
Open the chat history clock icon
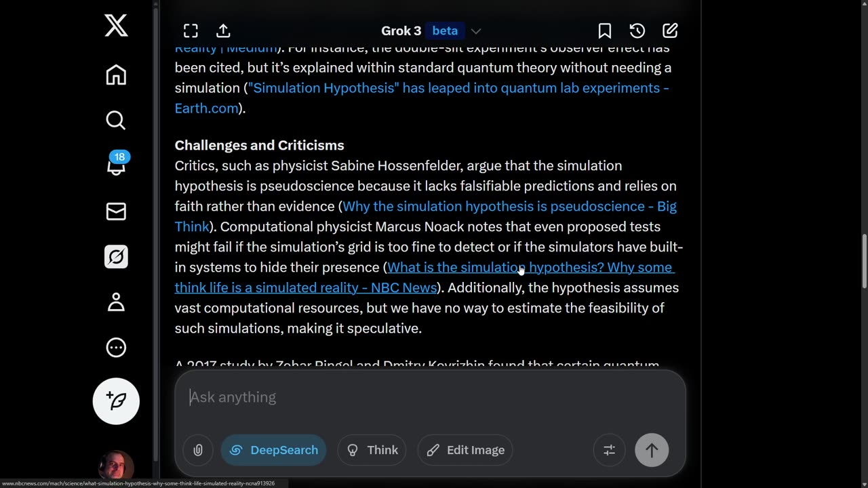click(x=637, y=30)
